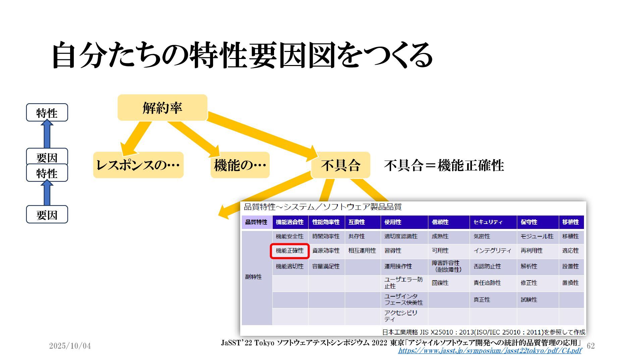Click the top 特性 label box

point(47,113)
